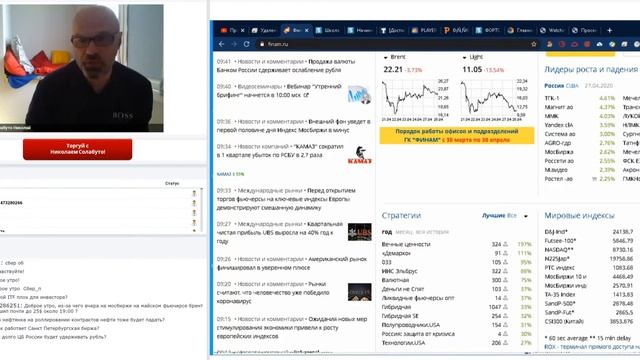Click the КАМАЗ logo thumbnail
This screenshot has height=360, width=640.
click(x=360, y=156)
